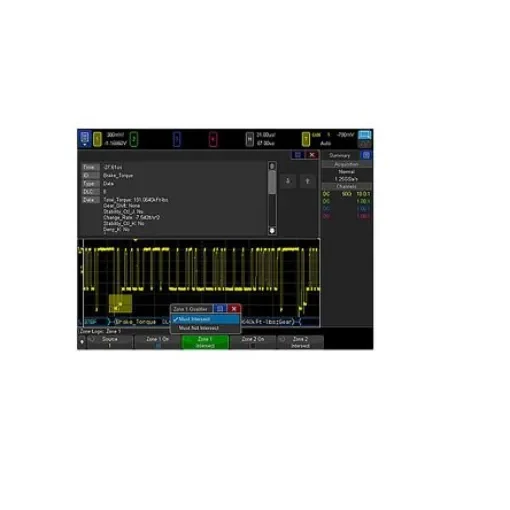
Task: Click the Brake_Torque label in decode bus row
Action: pos(135,322)
